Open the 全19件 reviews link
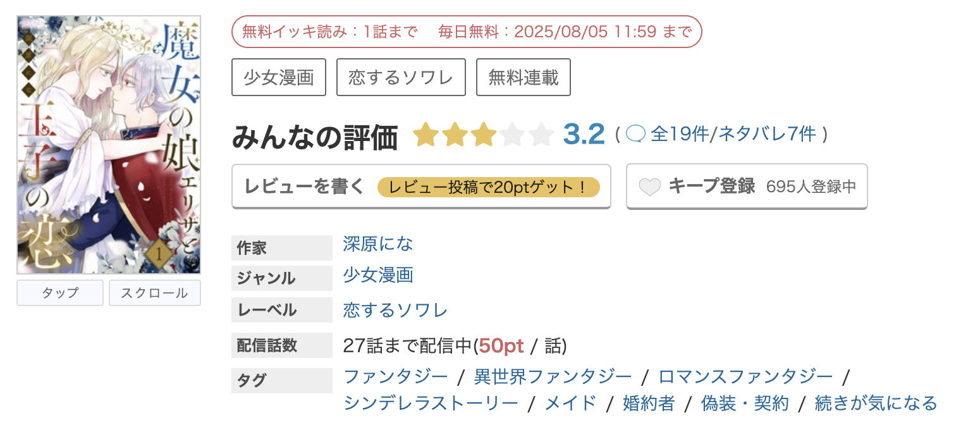The width and height of the screenshot is (980, 425). (x=680, y=134)
